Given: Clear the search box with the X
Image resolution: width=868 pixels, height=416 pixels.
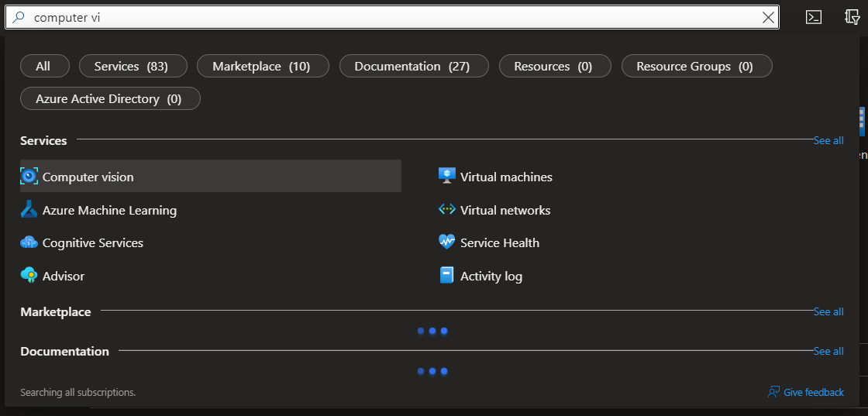Looking at the screenshot, I should coord(768,18).
